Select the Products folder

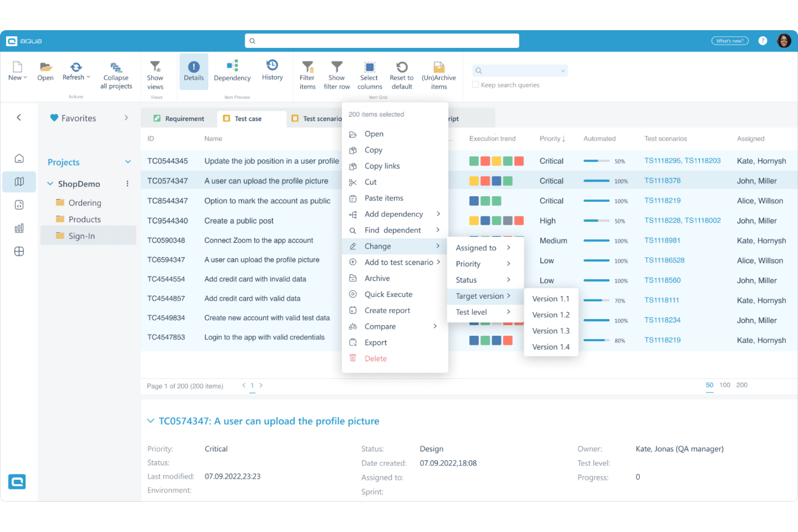tap(85, 219)
